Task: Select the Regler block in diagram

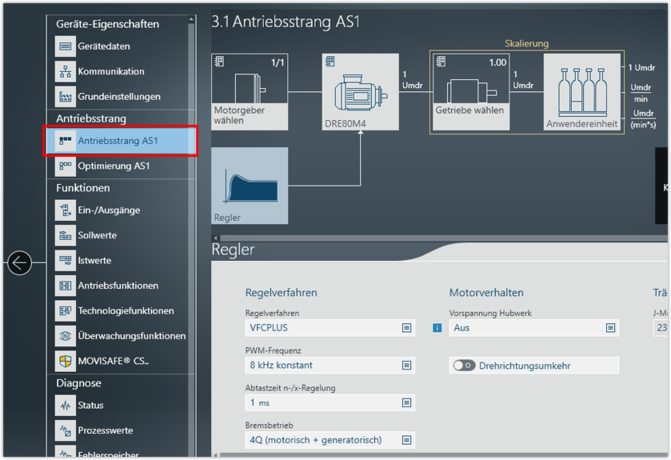Action: (x=250, y=186)
